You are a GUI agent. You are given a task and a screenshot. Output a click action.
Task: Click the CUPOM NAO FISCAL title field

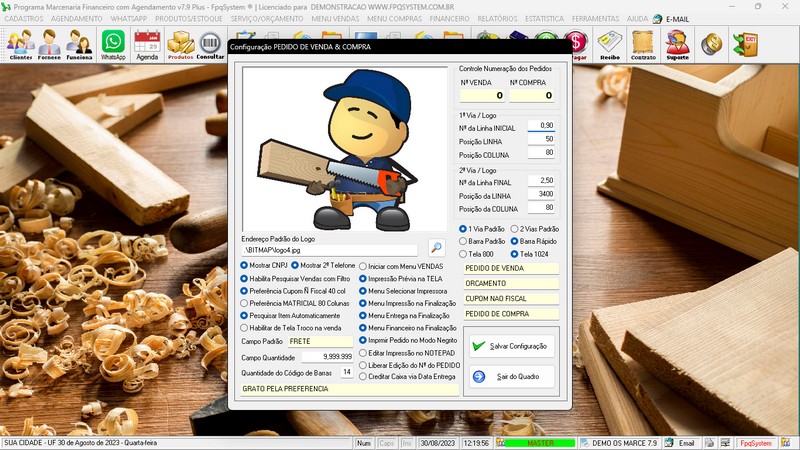click(x=511, y=299)
